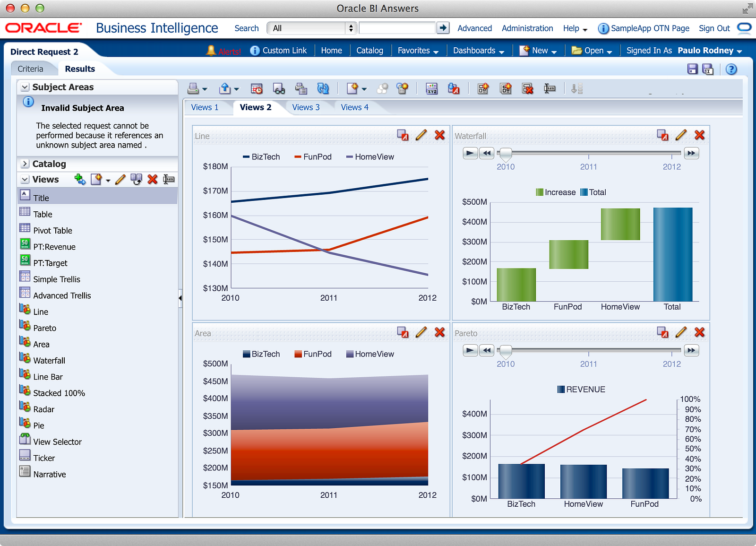756x546 pixels.
Task: Click the Sign Out link
Action: point(714,28)
